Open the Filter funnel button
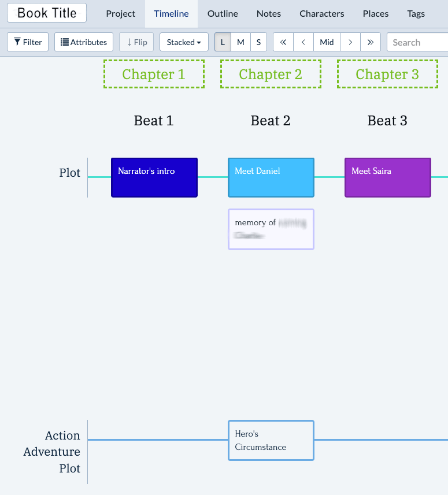Screen dimensions: 448x495 [28, 42]
